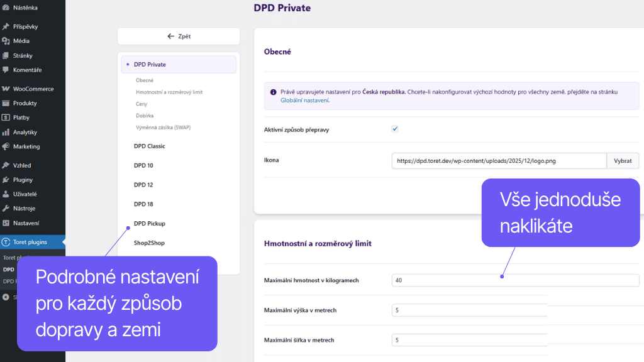Click the Produkty box icon
This screenshot has height=362, width=644.
click(x=6, y=103)
